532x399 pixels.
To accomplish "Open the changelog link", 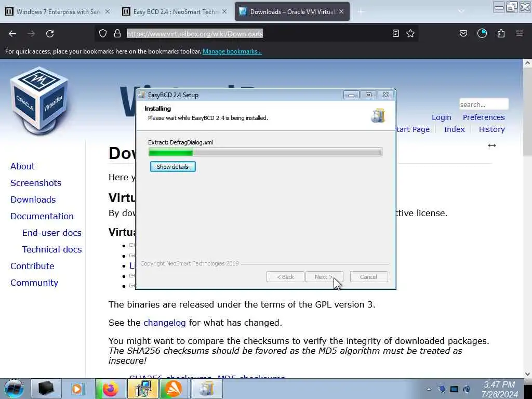I will tap(165, 323).
